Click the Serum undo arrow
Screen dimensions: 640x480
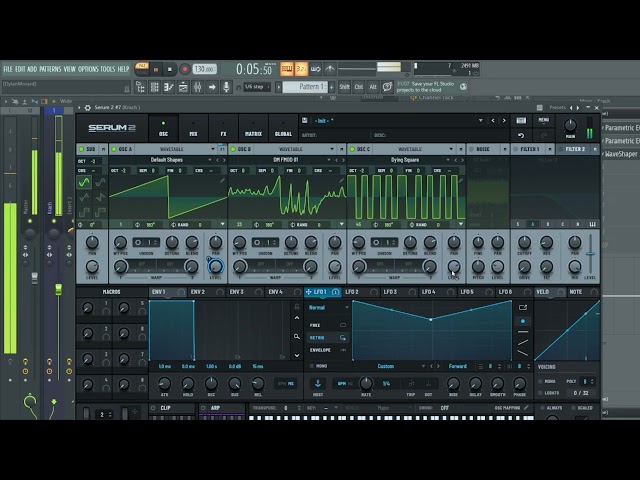coord(521,135)
